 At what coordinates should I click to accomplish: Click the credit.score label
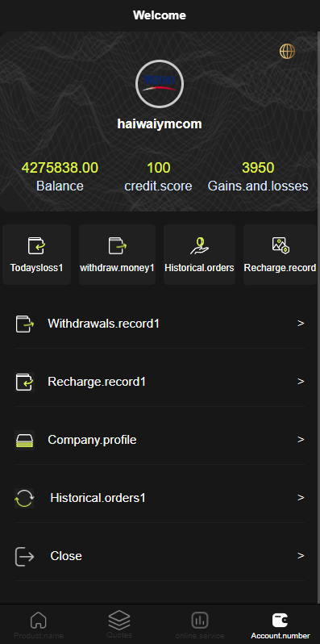[158, 186]
